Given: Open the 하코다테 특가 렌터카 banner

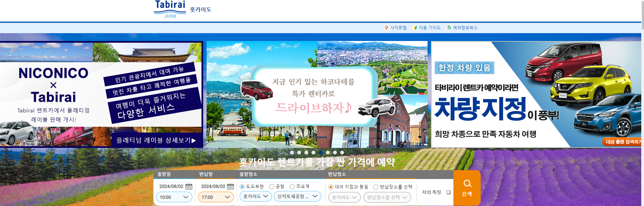Looking at the screenshot, I should 317,95.
